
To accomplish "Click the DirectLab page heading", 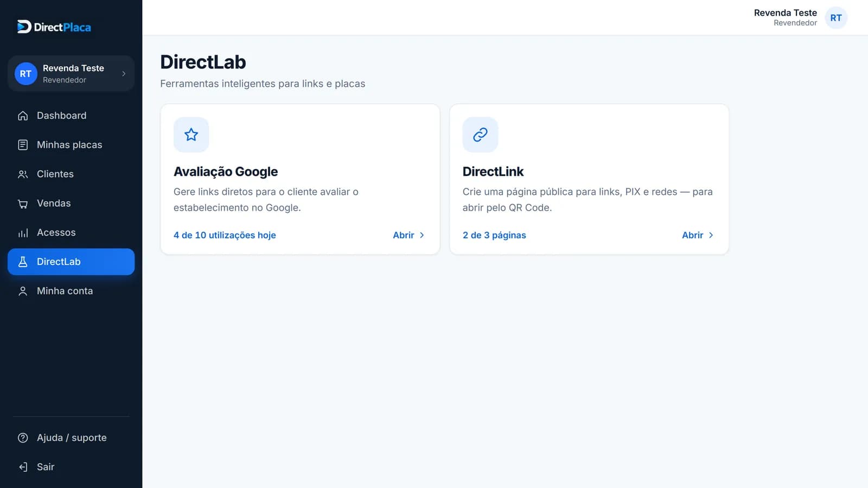I will [203, 62].
